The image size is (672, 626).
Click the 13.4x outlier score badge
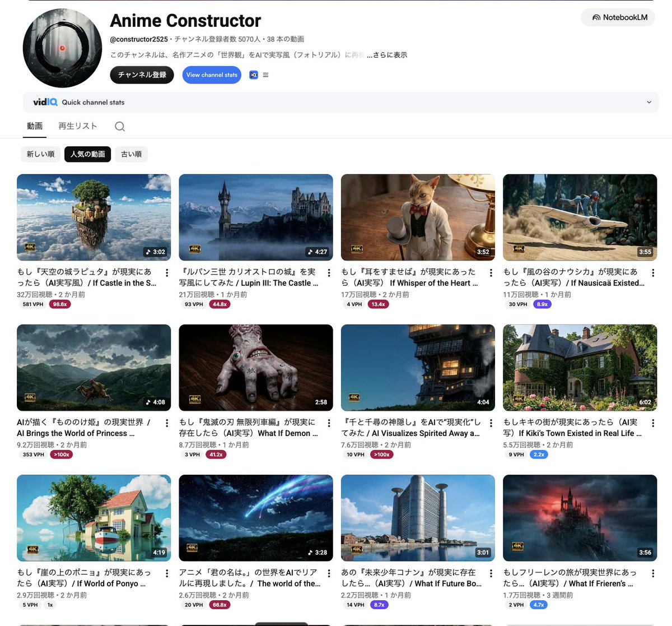click(x=378, y=304)
